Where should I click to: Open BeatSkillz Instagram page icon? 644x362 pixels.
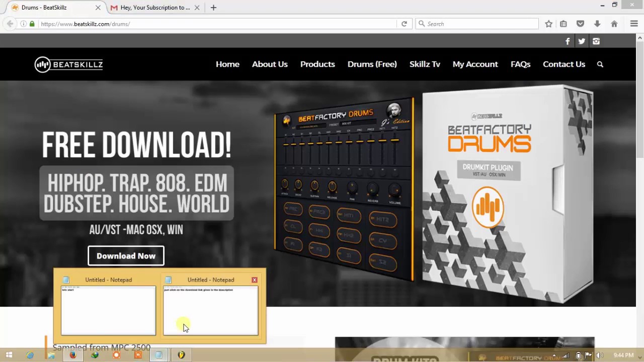pyautogui.click(x=596, y=41)
